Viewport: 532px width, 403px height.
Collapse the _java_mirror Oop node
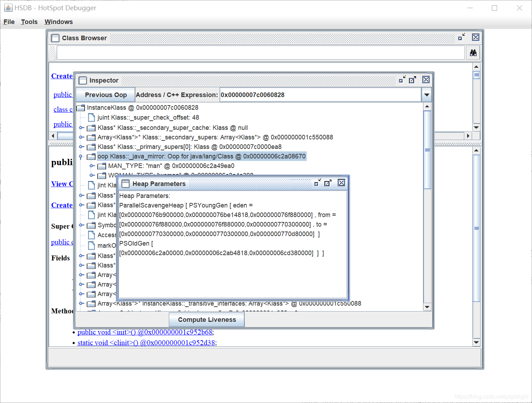coord(81,156)
